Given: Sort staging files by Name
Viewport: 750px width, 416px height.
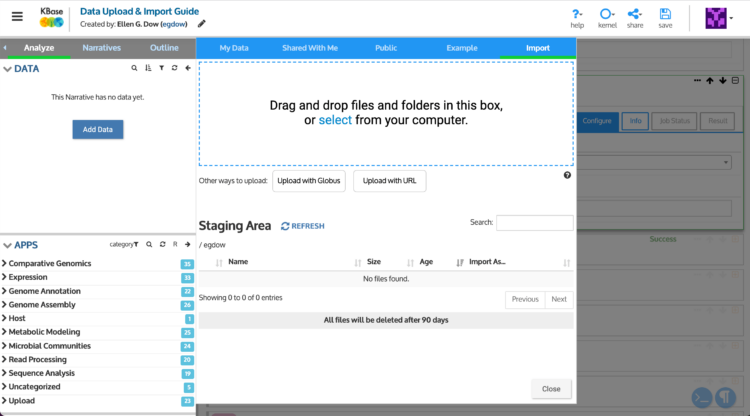Looking at the screenshot, I should click(238, 262).
